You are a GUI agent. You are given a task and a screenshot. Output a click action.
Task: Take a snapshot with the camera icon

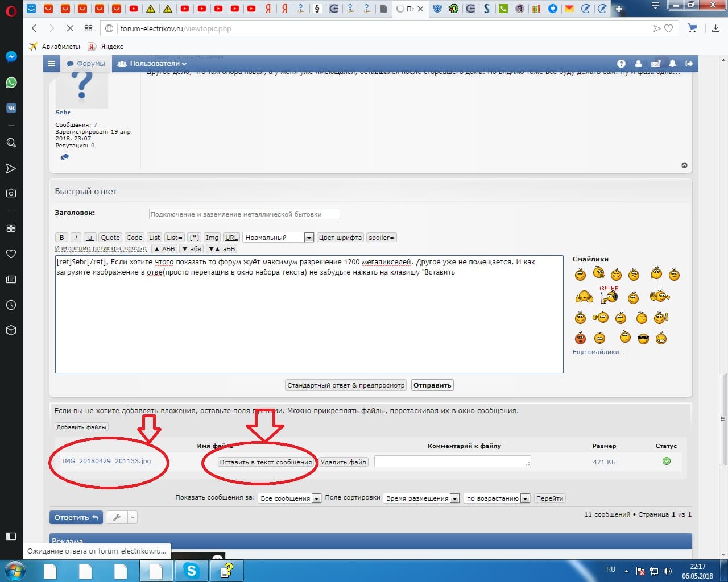[11, 193]
